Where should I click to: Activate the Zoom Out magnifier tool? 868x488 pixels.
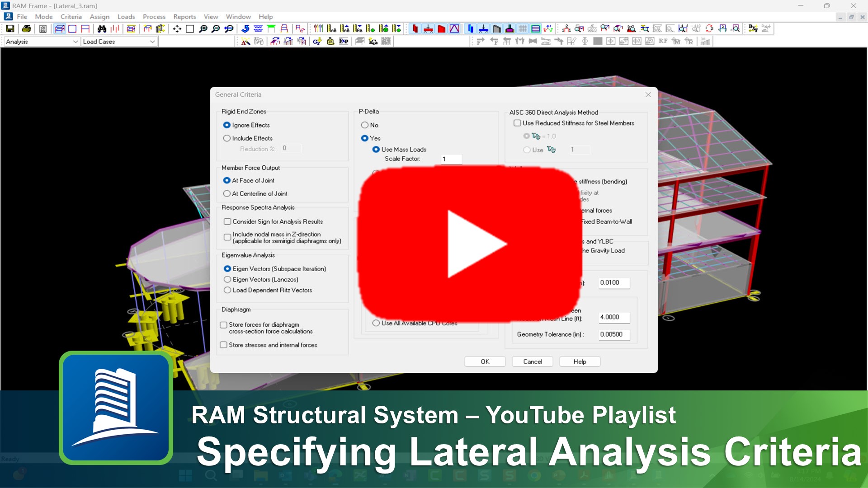[x=216, y=28]
